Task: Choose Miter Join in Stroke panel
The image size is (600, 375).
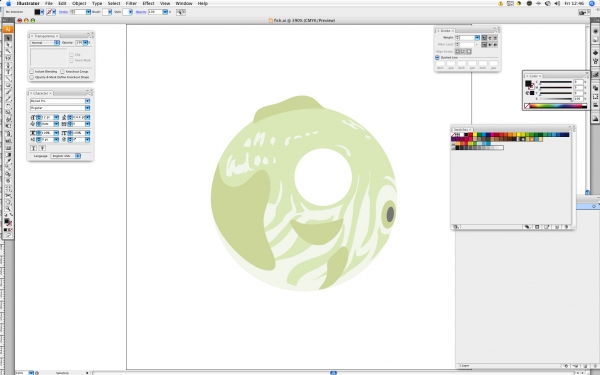Action: coord(484,44)
